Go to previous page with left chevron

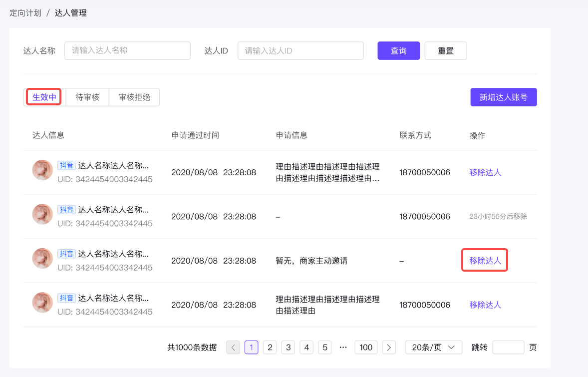pos(233,348)
